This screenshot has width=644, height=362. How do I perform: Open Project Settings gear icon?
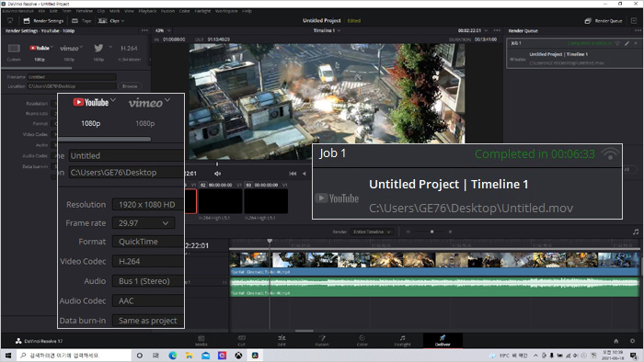pos(633,341)
